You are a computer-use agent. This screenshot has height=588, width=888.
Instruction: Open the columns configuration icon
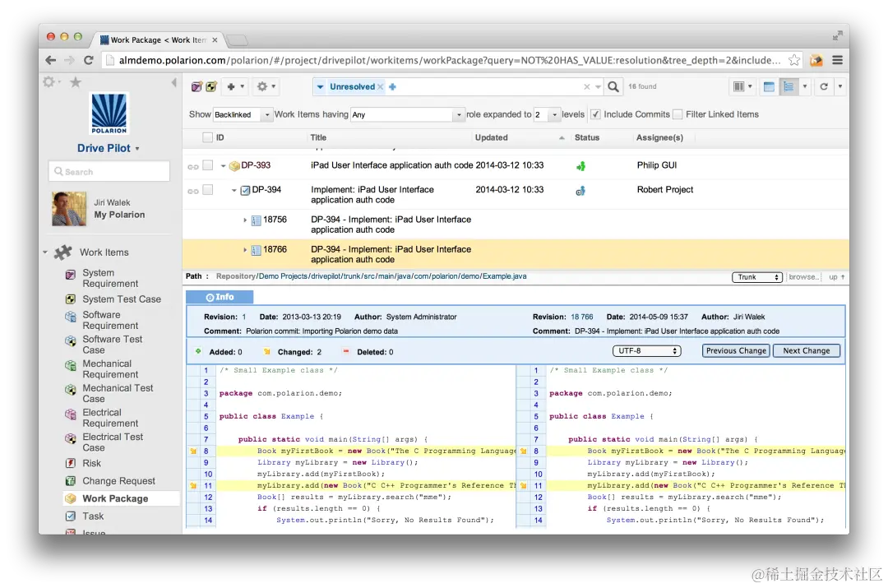tap(739, 86)
